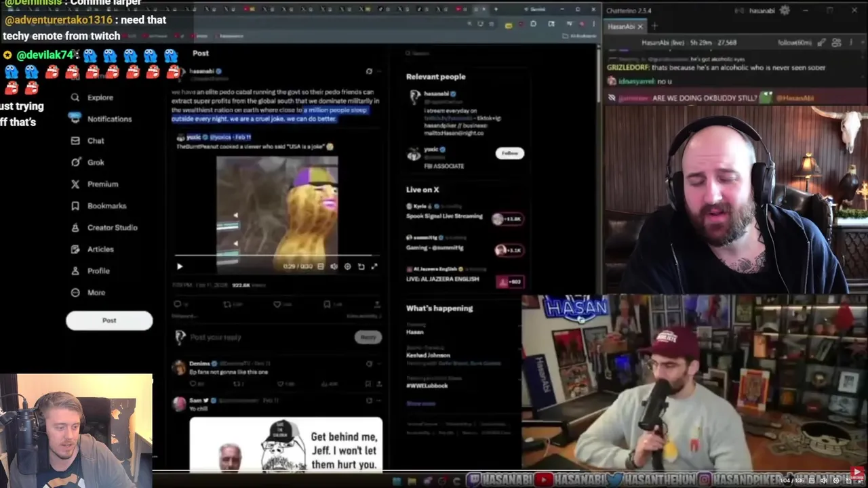Screen dimensions: 868x488
Task: Mute the tweet video audio
Action: pos(334,266)
